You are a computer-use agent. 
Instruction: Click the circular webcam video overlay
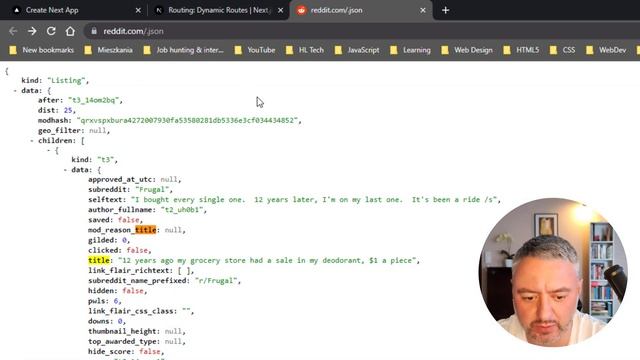point(553,272)
